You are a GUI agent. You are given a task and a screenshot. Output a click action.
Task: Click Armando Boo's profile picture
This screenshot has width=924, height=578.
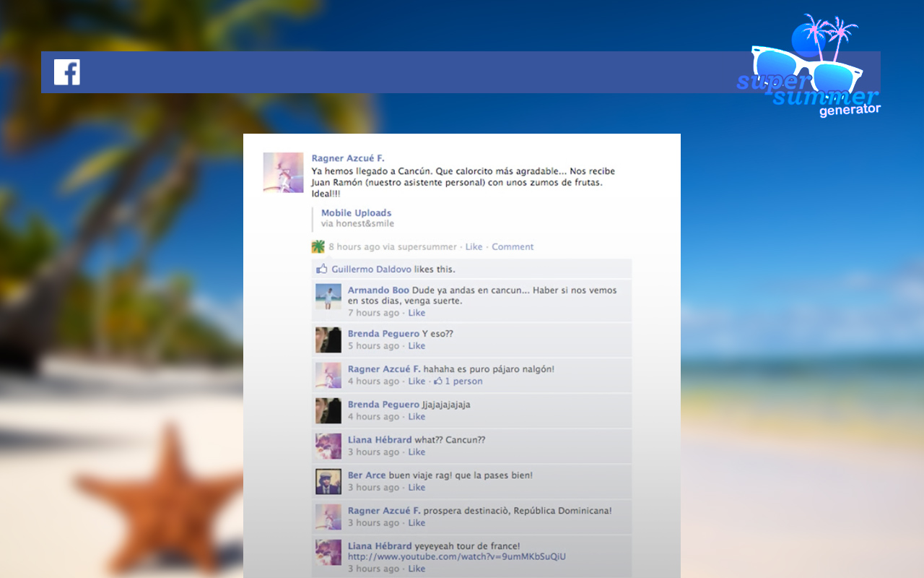tap(328, 296)
